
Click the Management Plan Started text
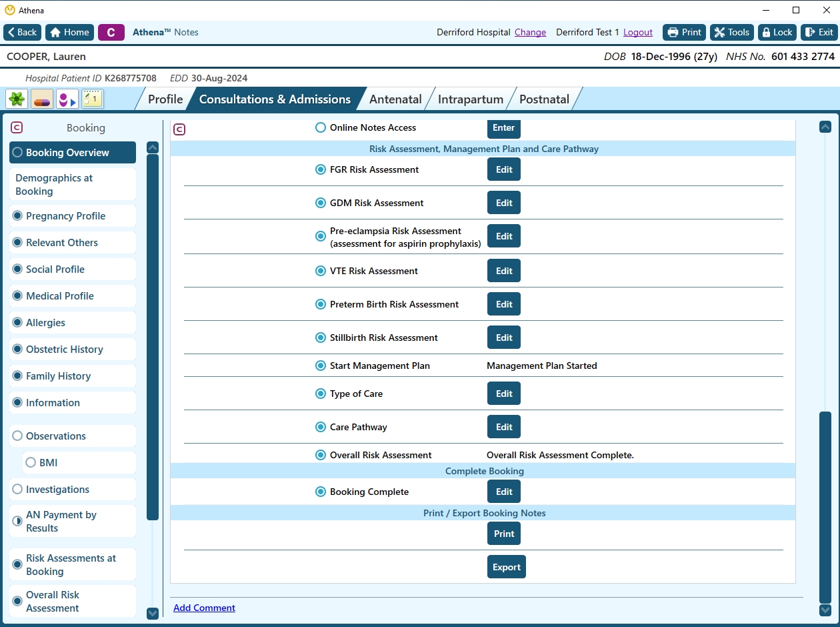(542, 366)
